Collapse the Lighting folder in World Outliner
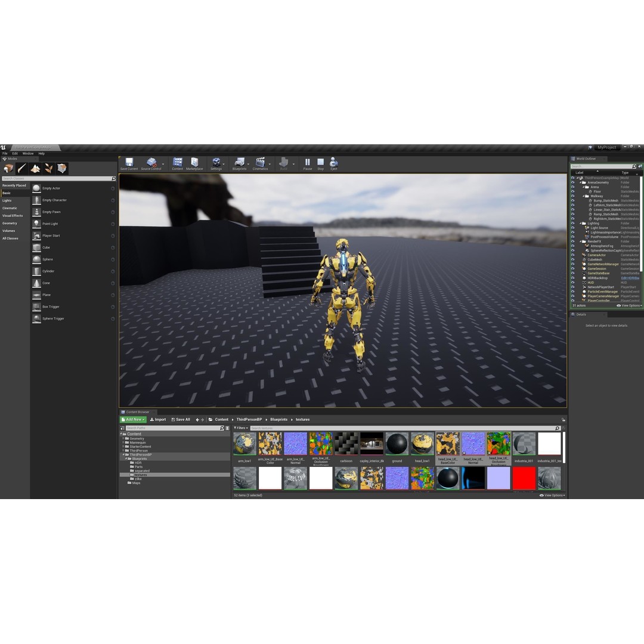The width and height of the screenshot is (644, 644). coord(581,223)
